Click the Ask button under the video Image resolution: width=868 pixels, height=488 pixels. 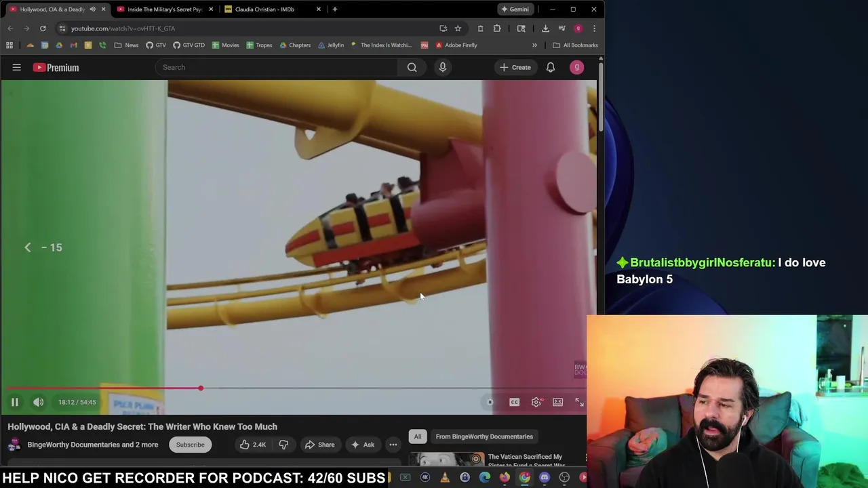[362, 445]
